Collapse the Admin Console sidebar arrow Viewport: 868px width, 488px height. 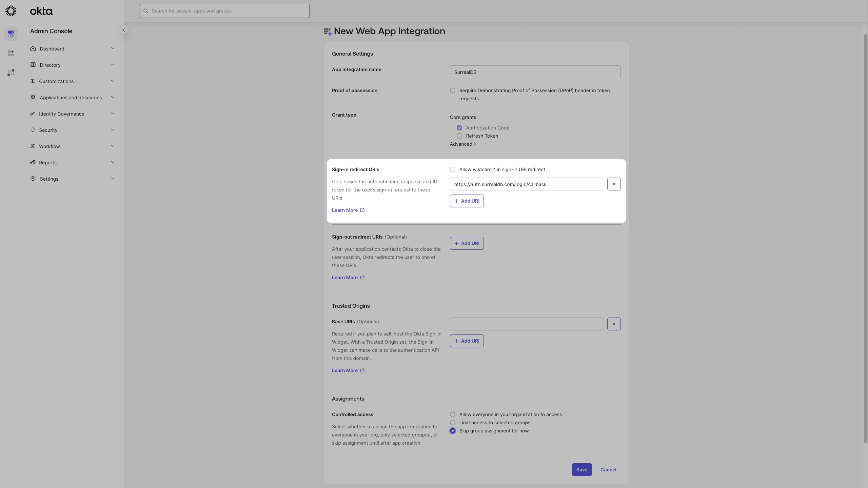(x=124, y=30)
